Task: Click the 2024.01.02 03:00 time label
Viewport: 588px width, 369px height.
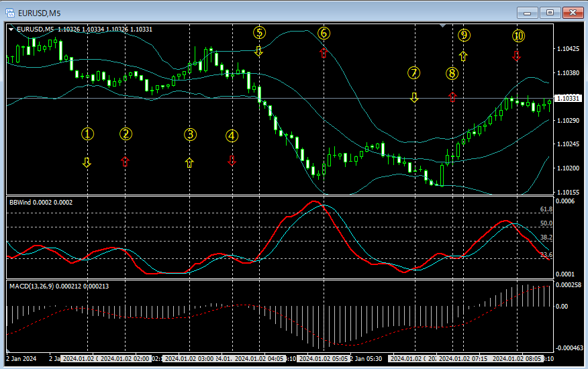Action: (189, 358)
